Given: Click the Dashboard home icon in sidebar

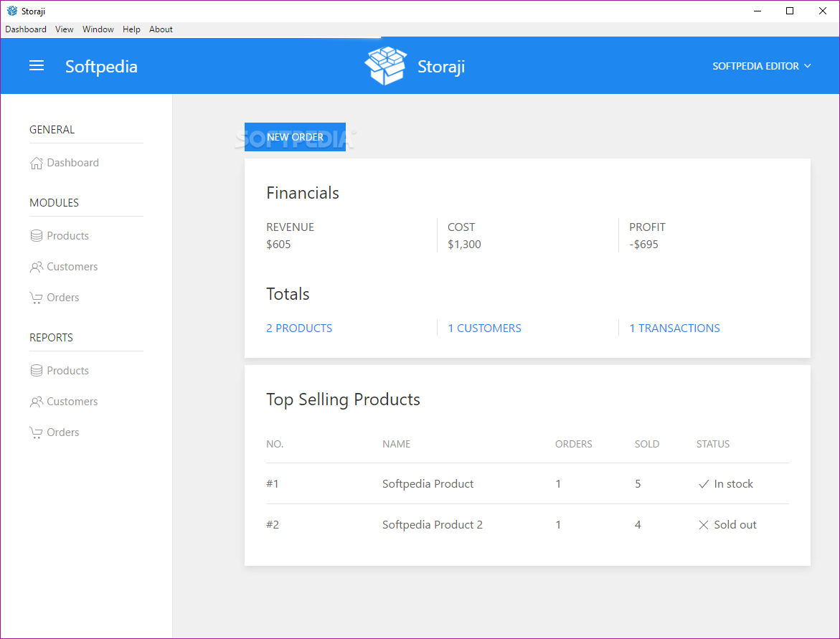Looking at the screenshot, I should [x=36, y=163].
